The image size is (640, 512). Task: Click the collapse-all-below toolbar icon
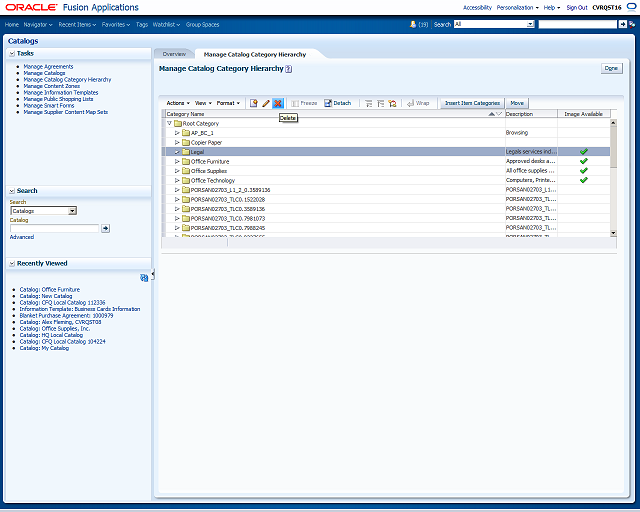380,103
